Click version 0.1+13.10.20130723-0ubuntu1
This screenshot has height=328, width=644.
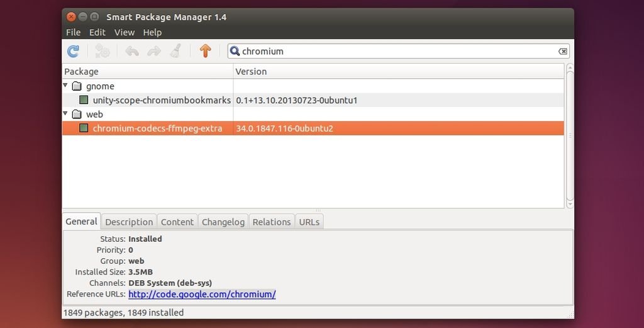click(x=297, y=100)
